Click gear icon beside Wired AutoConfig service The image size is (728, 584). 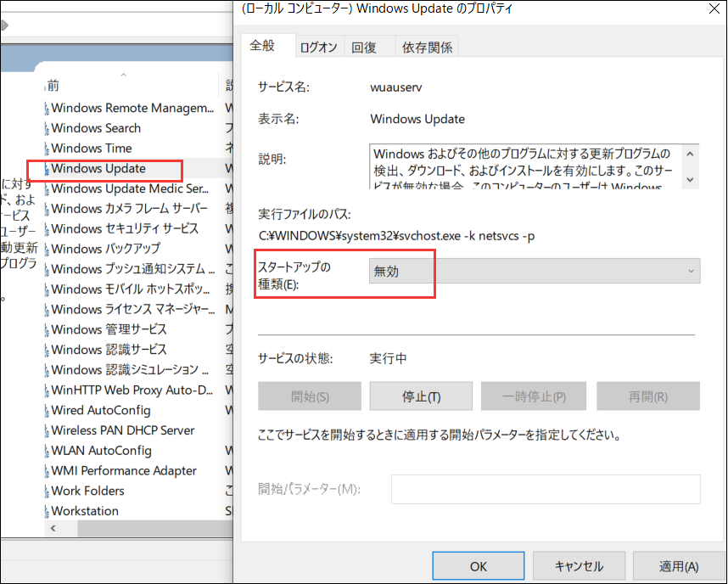pos(47,410)
